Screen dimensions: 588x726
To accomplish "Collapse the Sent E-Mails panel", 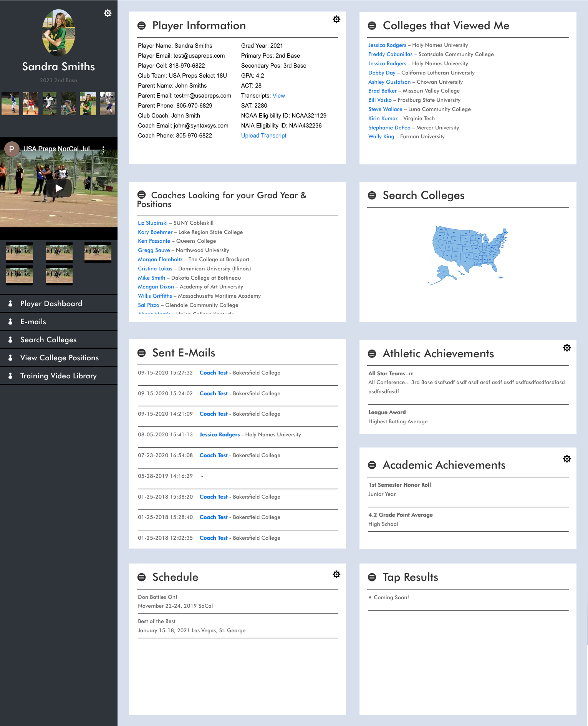I will (x=141, y=353).
